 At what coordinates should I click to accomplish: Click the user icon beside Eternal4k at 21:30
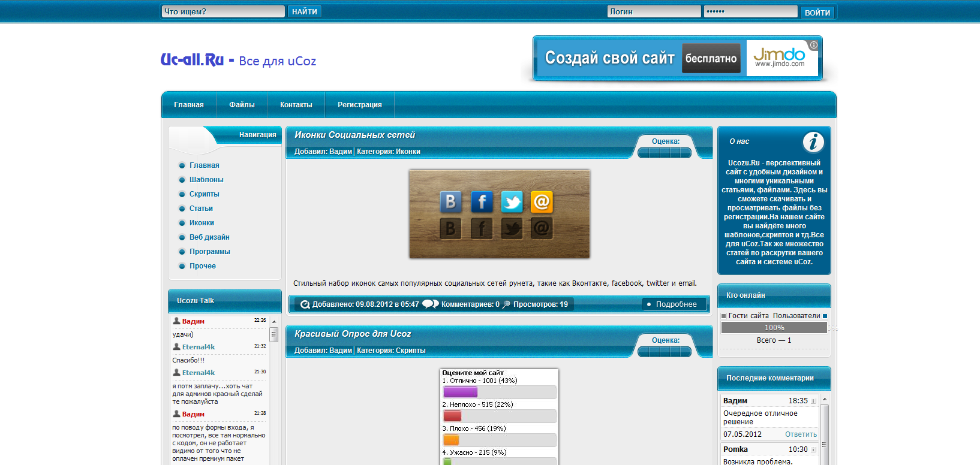point(176,373)
